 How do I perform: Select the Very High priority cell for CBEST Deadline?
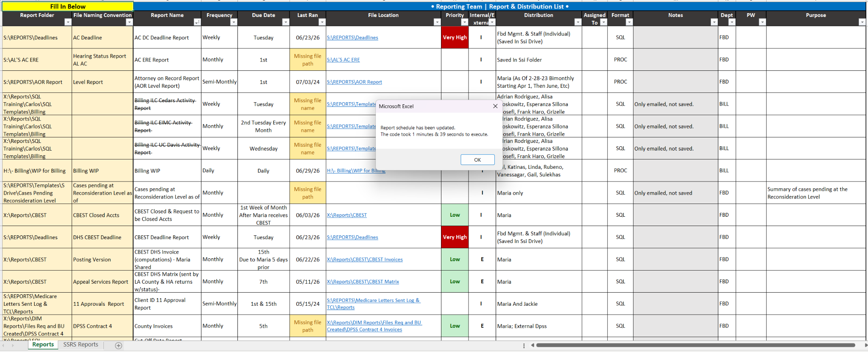point(455,237)
